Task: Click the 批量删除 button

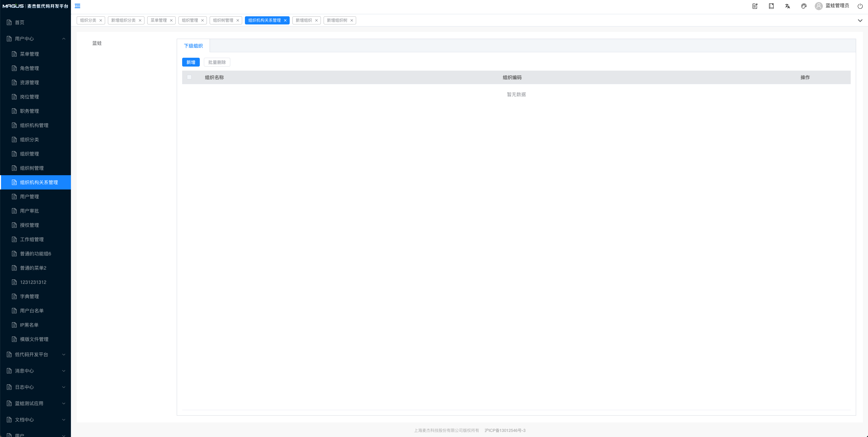Action: 217,62
